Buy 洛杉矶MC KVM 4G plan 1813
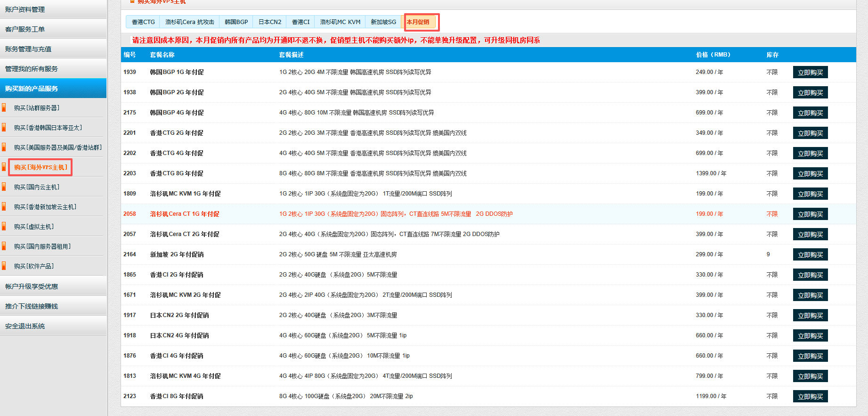Screen dimensions: 868x416 [x=810, y=376]
